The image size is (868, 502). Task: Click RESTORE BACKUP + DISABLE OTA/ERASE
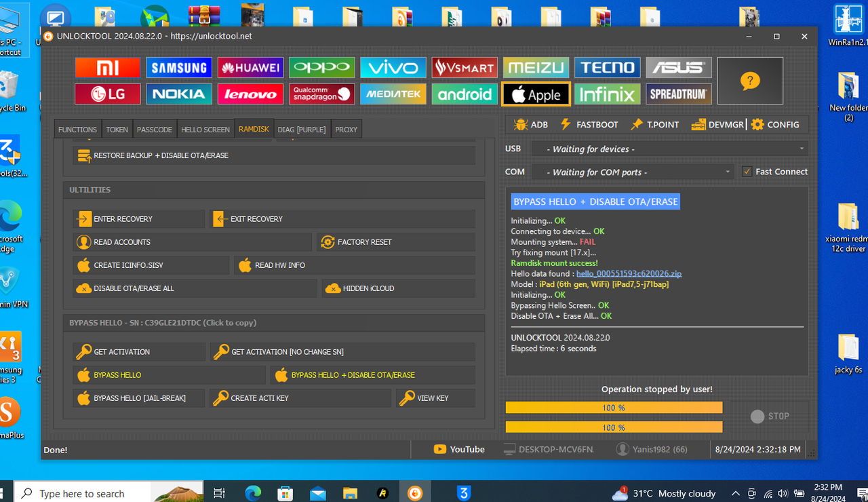(x=274, y=155)
